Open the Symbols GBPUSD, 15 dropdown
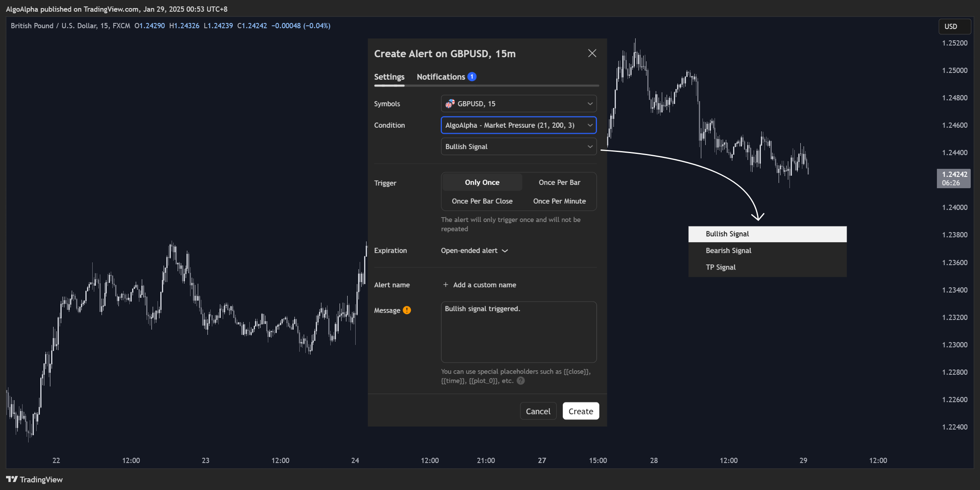Viewport: 980px width, 490px height. pos(519,104)
